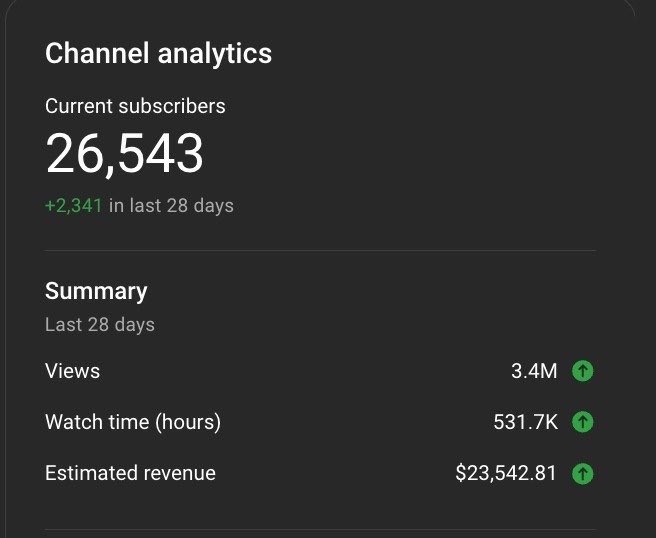Click the green up arrow beside Views
Viewport: 656px width, 538px height.
click(x=582, y=371)
